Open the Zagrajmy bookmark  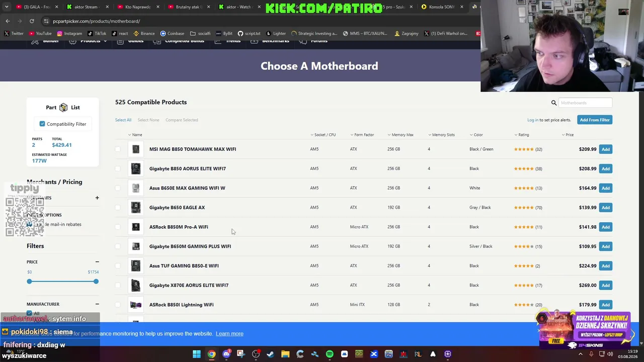tap(407, 34)
